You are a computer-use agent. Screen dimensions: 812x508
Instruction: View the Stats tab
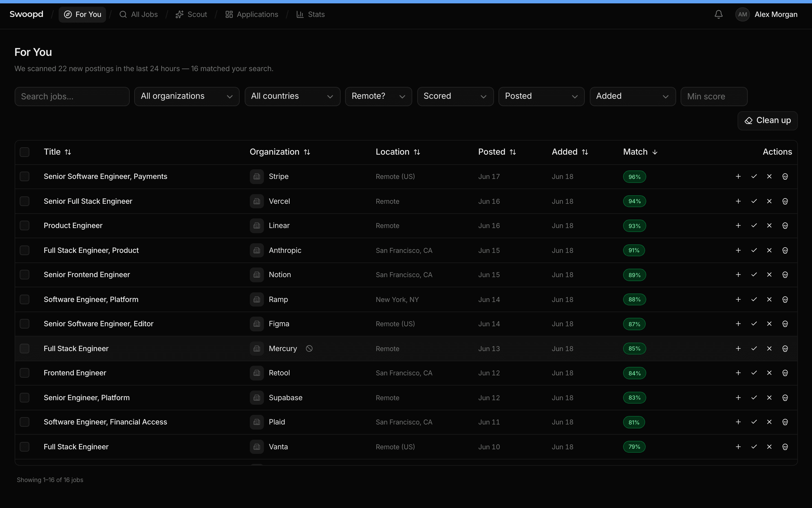coord(310,14)
